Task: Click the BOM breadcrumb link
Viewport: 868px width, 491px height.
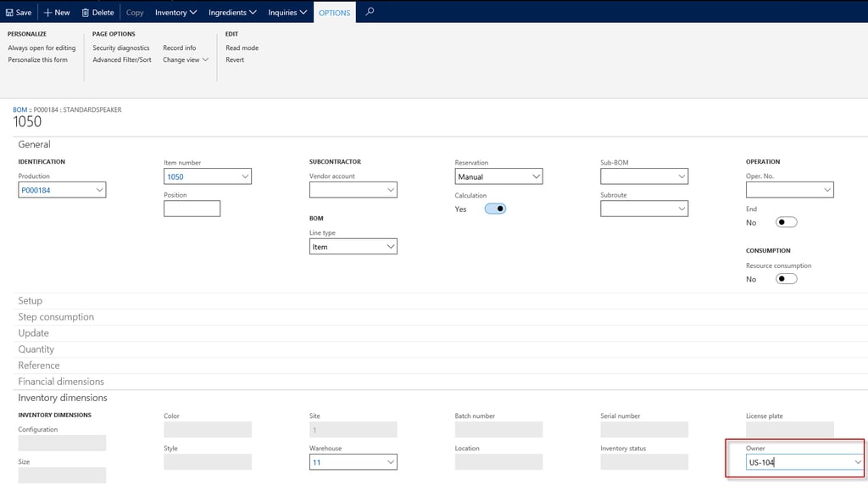Action: click(20, 109)
